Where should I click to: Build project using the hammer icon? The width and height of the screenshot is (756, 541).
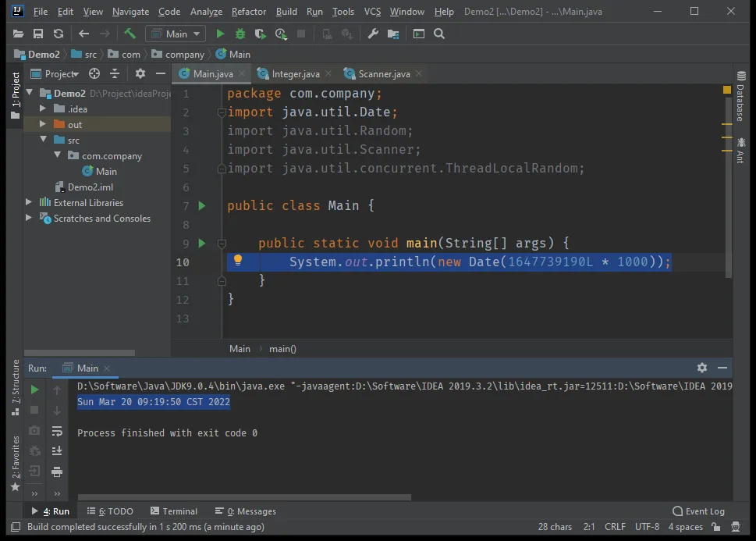click(x=130, y=34)
